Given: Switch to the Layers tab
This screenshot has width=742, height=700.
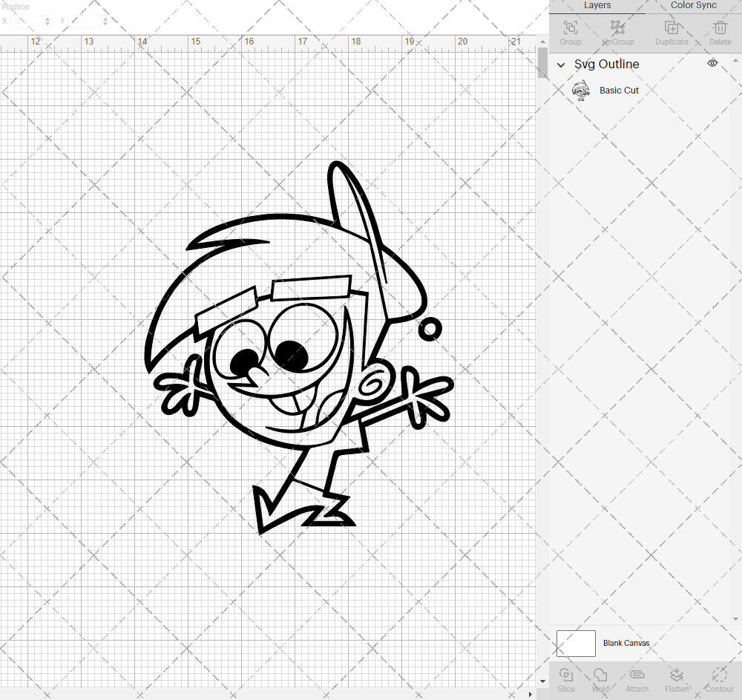Looking at the screenshot, I should [597, 5].
